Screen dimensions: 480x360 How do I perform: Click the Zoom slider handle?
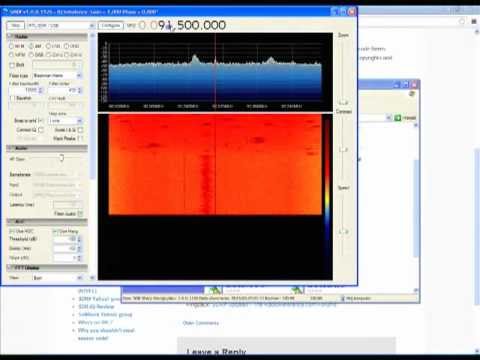[x=343, y=102]
